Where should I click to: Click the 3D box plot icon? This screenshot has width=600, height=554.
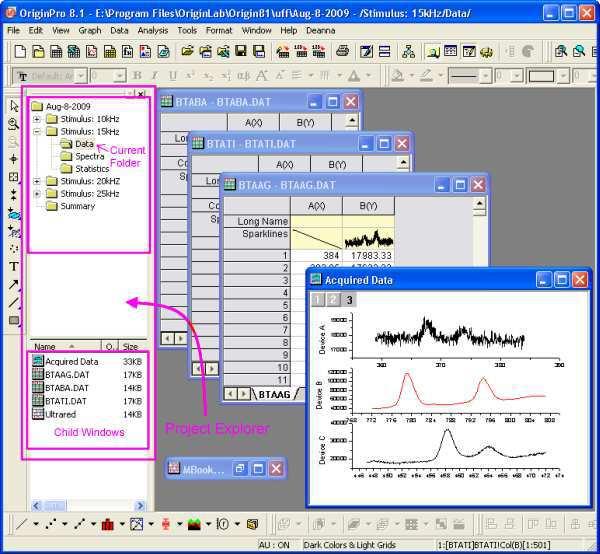(252, 524)
